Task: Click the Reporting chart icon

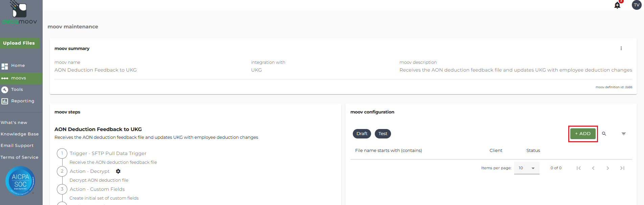Action: pos(5,101)
